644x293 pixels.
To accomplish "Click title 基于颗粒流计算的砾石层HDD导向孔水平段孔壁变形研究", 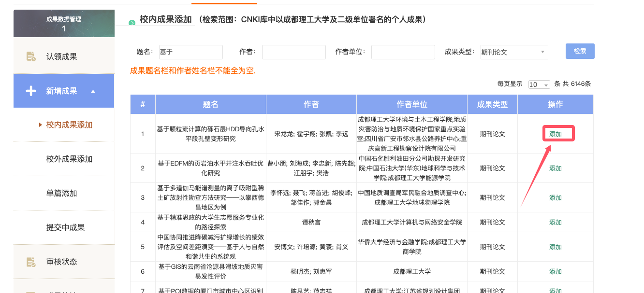I will point(211,134).
